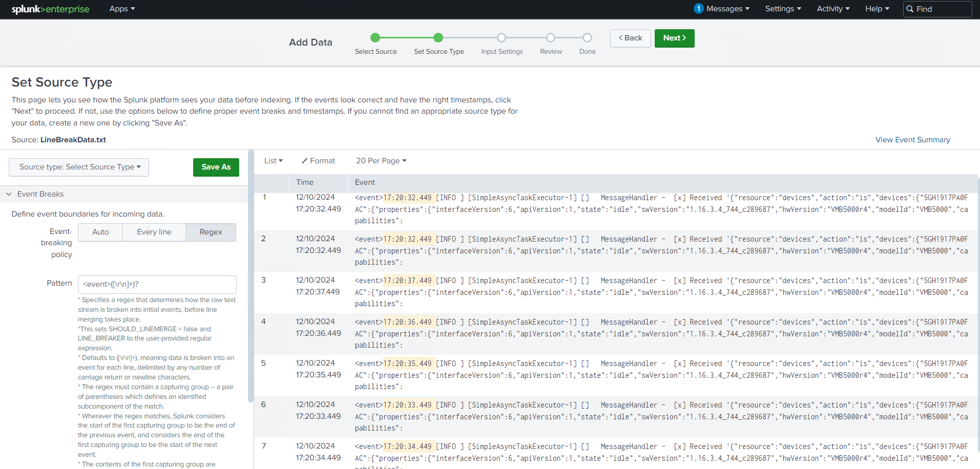This screenshot has height=469, width=980.
Task: Click into the Pattern regex field
Action: (157, 284)
